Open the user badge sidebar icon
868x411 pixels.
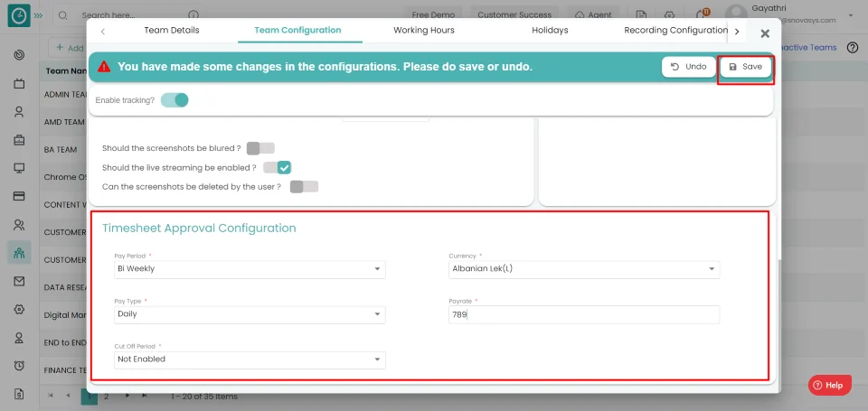[19, 337]
